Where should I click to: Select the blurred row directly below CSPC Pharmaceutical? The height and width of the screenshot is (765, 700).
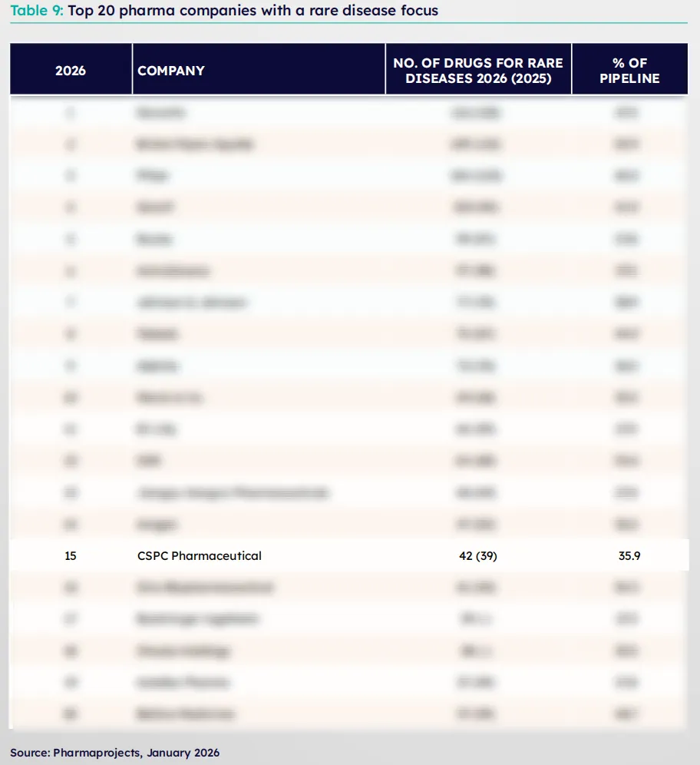click(349, 588)
